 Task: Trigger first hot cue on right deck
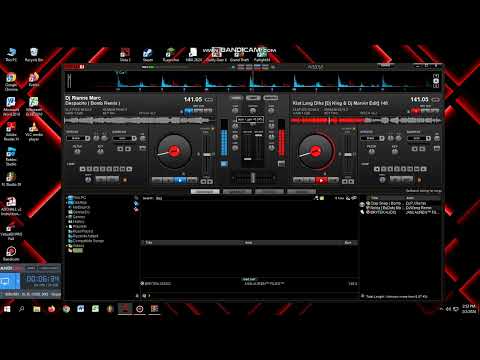point(377,169)
